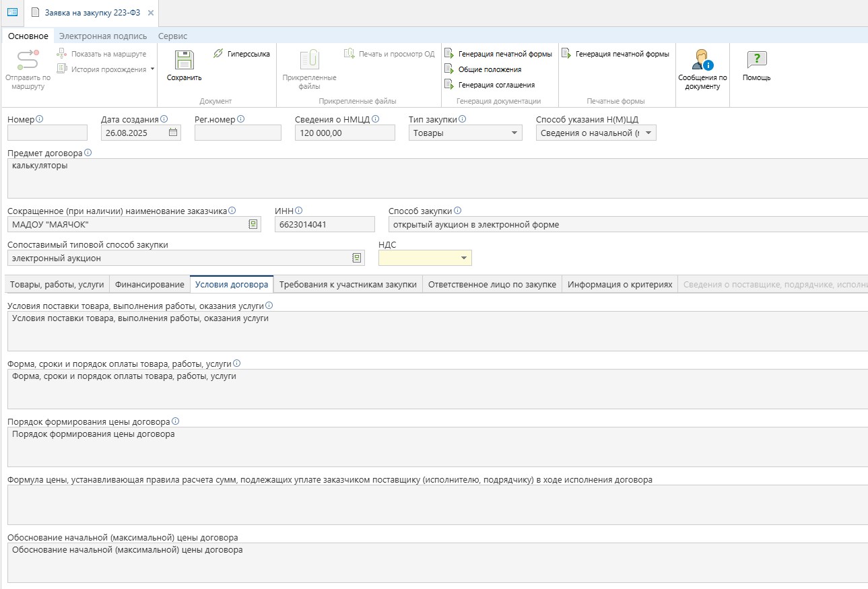Open Общие положения

(483, 69)
